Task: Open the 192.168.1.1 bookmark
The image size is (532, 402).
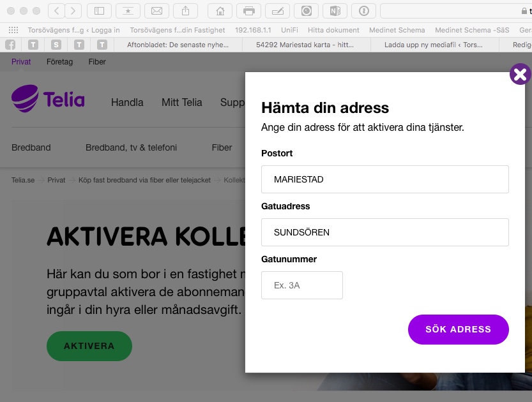Action: click(253, 30)
